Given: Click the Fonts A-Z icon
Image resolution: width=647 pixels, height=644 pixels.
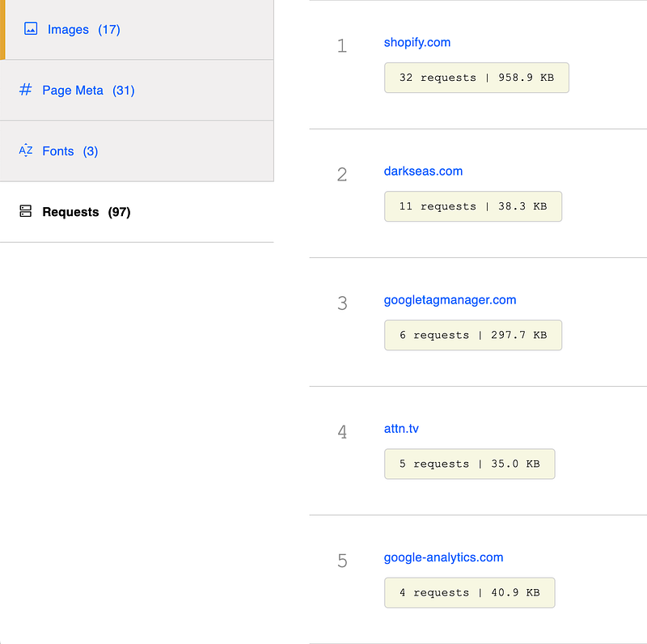Looking at the screenshot, I should 25,150.
